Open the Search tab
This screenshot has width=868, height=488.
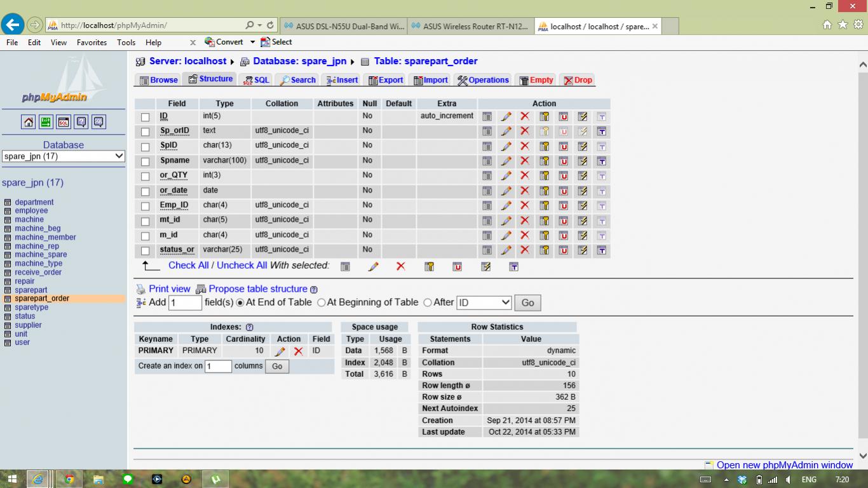298,80
